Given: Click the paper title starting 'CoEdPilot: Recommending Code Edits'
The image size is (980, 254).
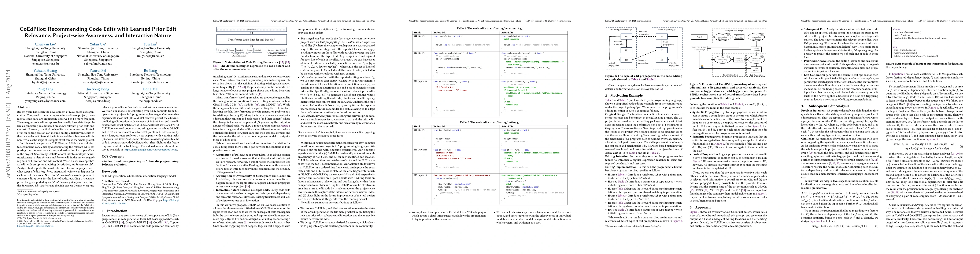Looking at the screenshot, I should click(x=98, y=32).
